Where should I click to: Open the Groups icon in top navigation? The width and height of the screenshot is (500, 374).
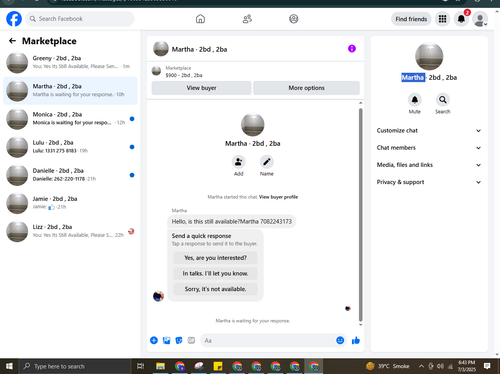(x=294, y=19)
